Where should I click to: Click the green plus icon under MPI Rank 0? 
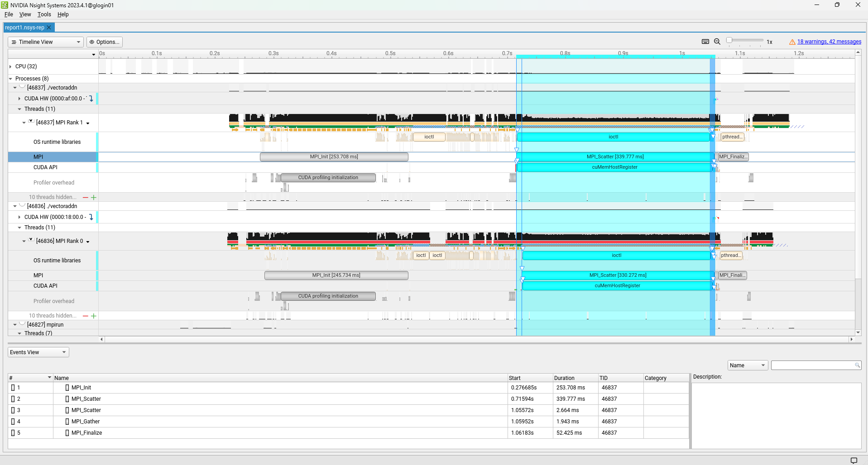94,316
